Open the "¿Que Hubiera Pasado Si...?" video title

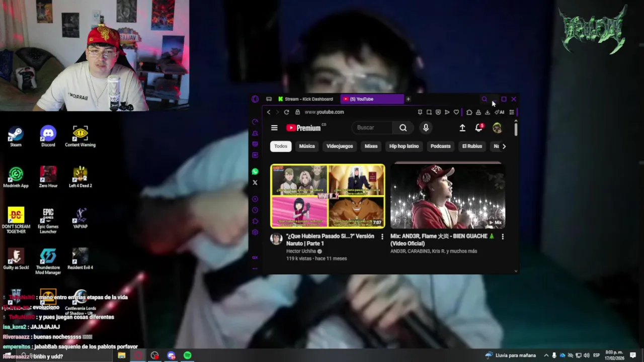[330, 240]
